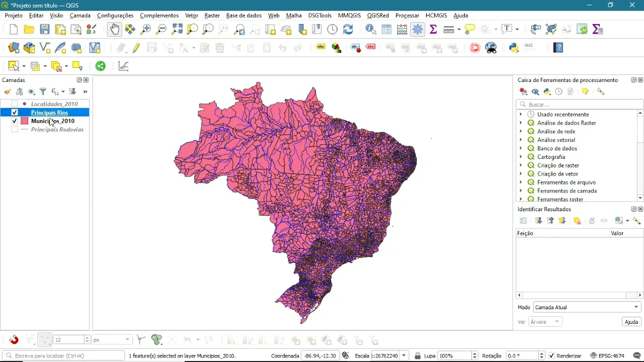This screenshot has width=644, height=362.
Task: Uncheck the Principais Rios layer
Action: pos(15,113)
